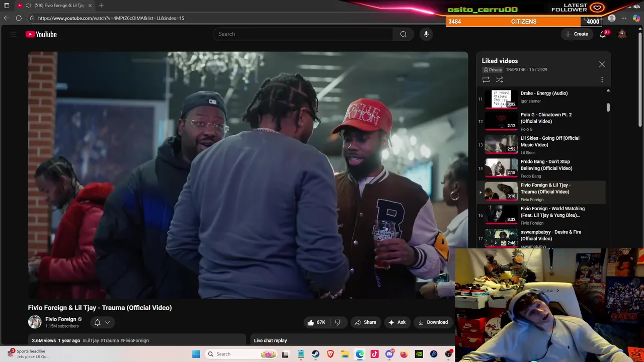The image size is (644, 362).
Task: Go to the YouTube home logo
Action: click(x=41, y=34)
